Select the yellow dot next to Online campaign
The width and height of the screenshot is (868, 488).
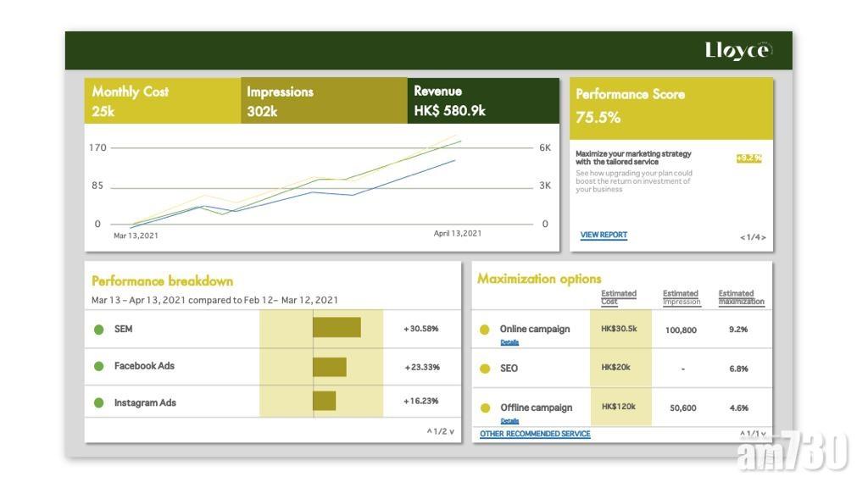pos(485,330)
